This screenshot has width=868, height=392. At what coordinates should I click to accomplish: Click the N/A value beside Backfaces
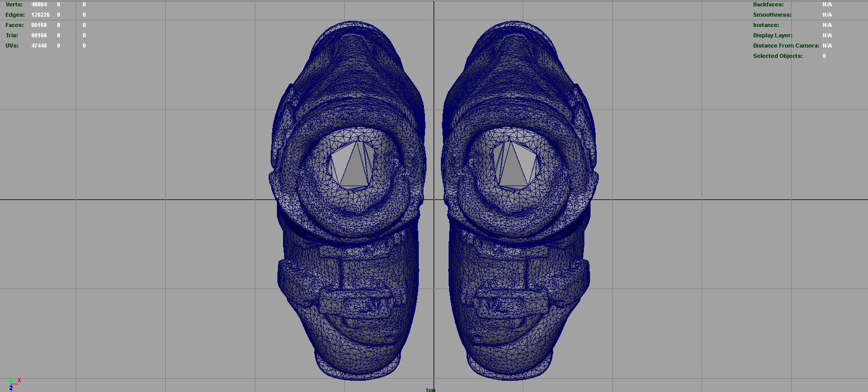pyautogui.click(x=827, y=5)
